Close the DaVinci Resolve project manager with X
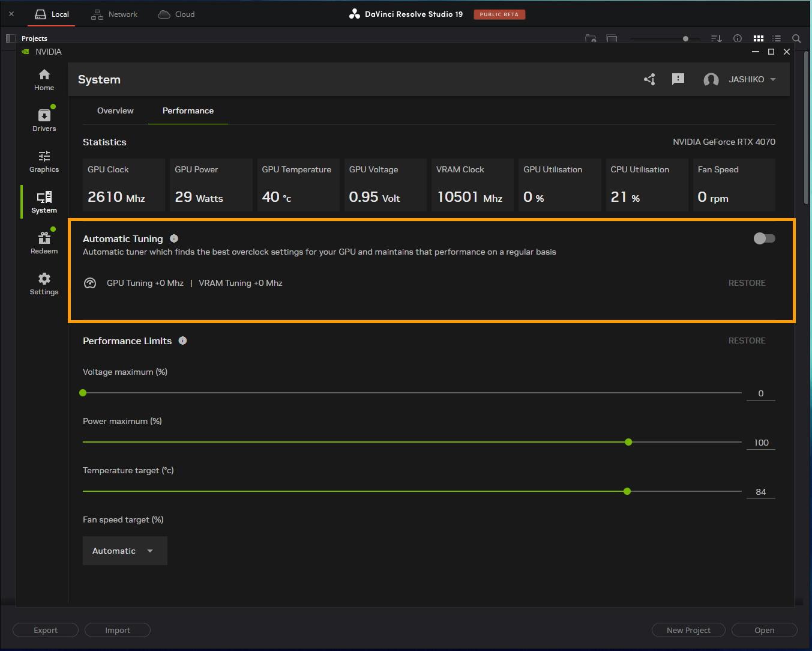The width and height of the screenshot is (812, 651). click(11, 14)
